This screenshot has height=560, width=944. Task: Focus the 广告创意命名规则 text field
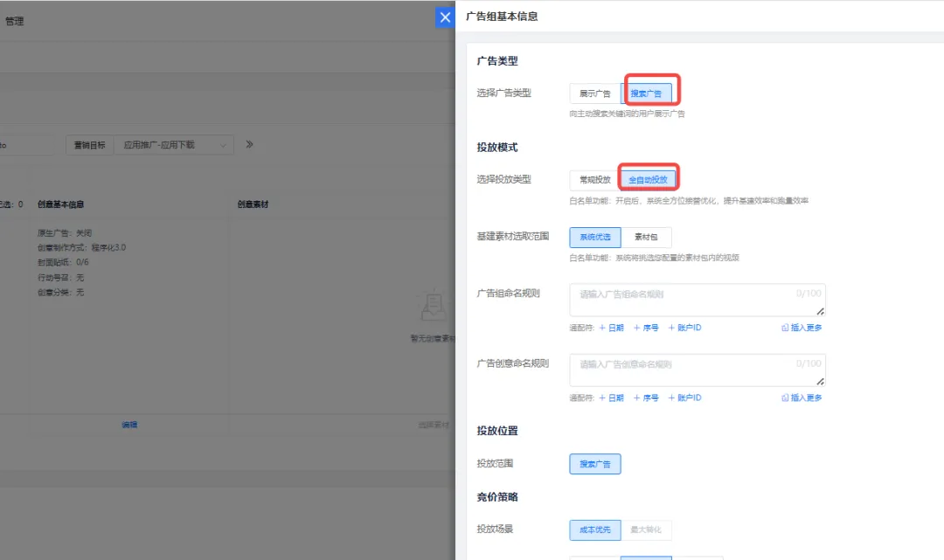[698, 370]
